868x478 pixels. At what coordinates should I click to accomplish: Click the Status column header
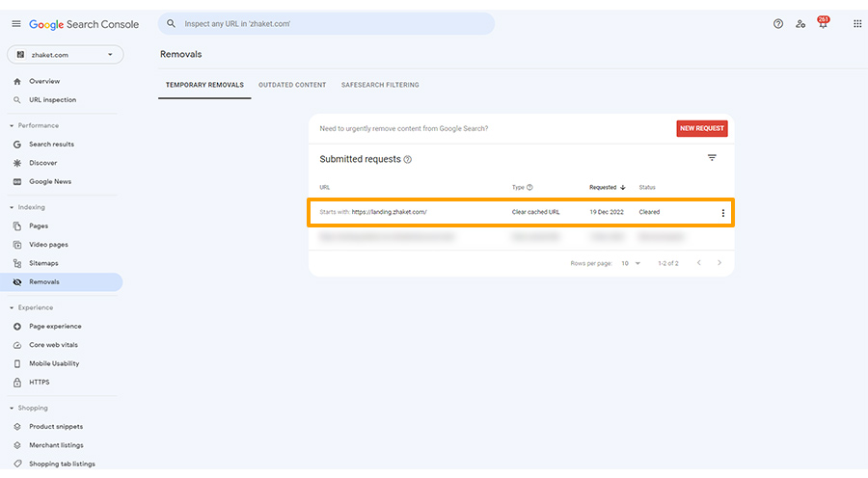coord(647,188)
